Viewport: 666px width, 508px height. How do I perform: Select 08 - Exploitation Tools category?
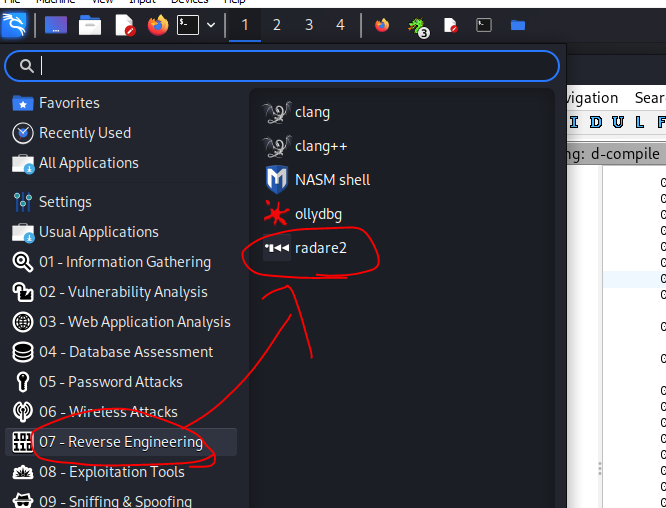(121, 472)
